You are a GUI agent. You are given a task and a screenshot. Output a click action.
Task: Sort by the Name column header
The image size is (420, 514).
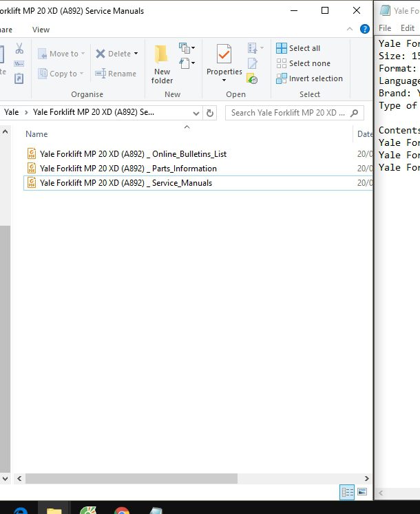(36, 134)
